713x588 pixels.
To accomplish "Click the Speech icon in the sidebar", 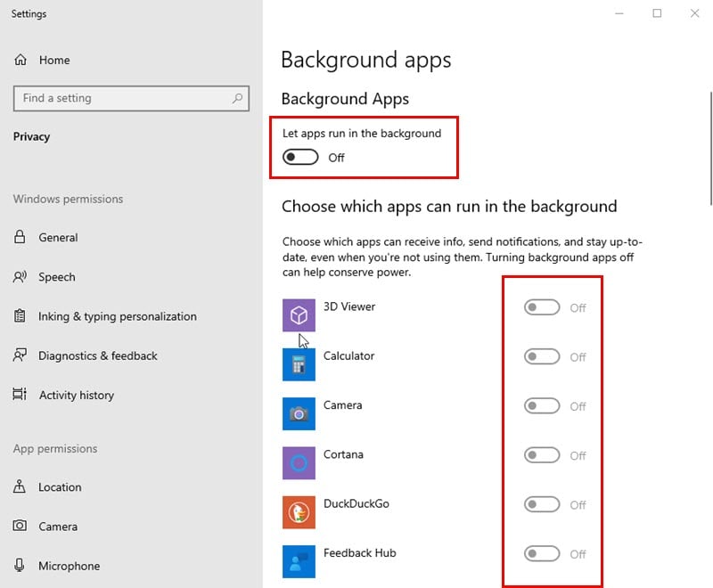I will coord(21,277).
